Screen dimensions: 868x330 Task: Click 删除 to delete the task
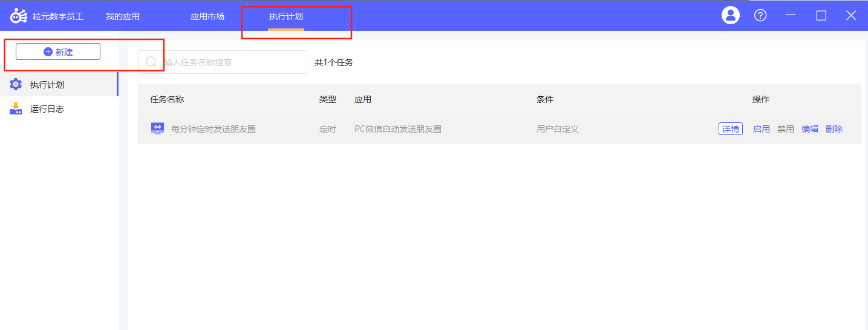pyautogui.click(x=834, y=129)
